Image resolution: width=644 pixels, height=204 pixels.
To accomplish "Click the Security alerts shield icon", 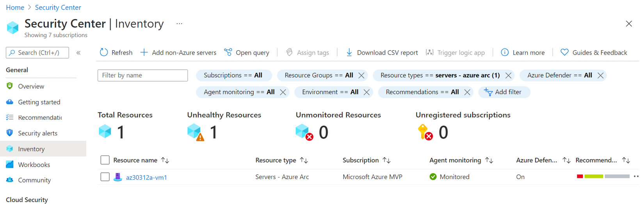I will click(x=10, y=133).
